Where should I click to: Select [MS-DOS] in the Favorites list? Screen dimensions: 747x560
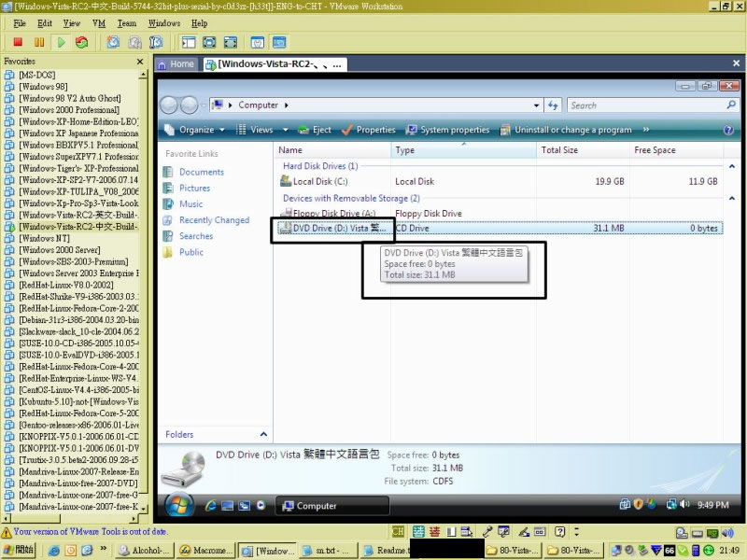(37, 75)
